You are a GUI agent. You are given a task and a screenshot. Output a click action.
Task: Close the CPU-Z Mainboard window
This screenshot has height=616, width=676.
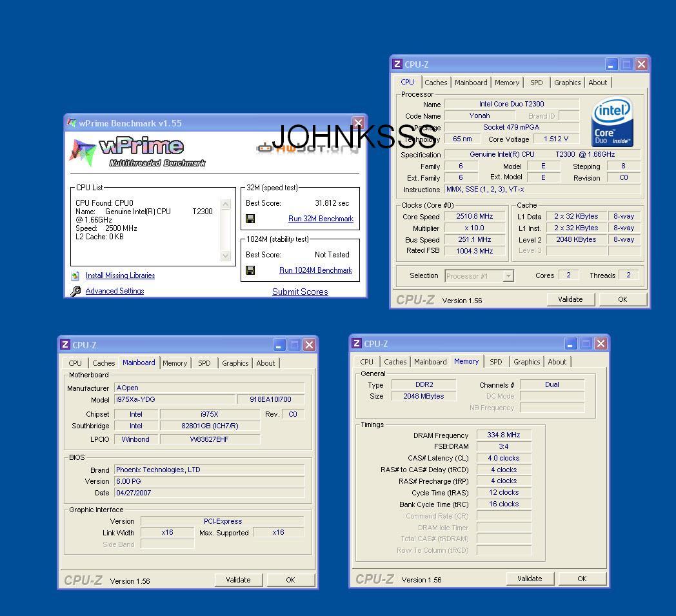click(x=309, y=344)
